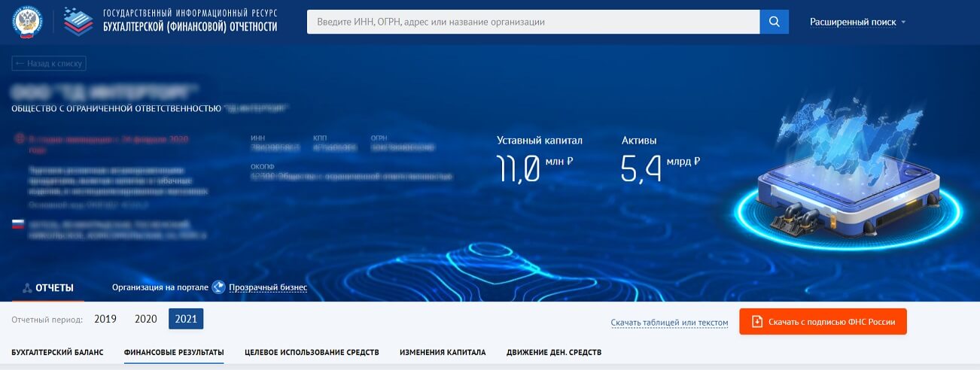Select reporting period 2021
Viewport: 980px width, 370px height.
click(186, 319)
